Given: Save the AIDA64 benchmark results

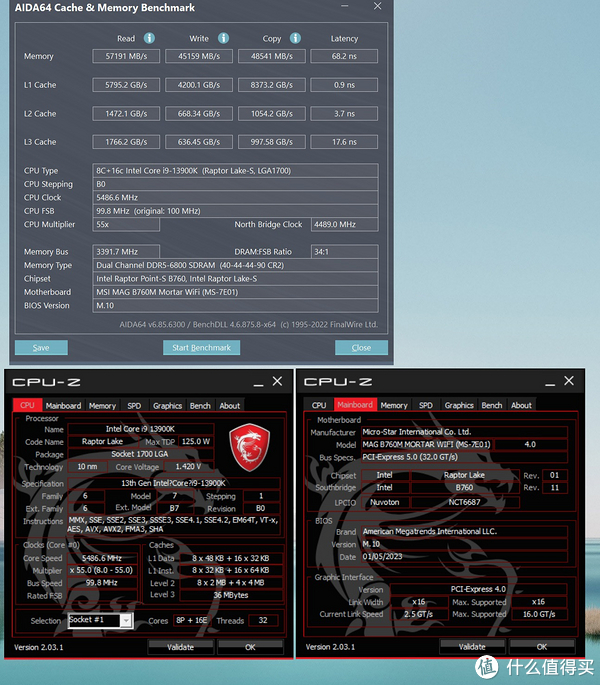Looking at the screenshot, I should [x=41, y=348].
